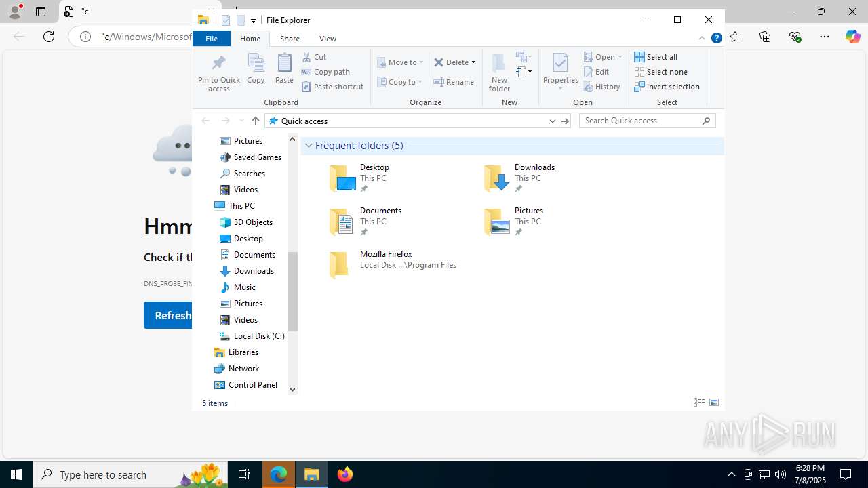This screenshot has height=488, width=868.
Task: Click the Properties icon
Action: pos(560,64)
